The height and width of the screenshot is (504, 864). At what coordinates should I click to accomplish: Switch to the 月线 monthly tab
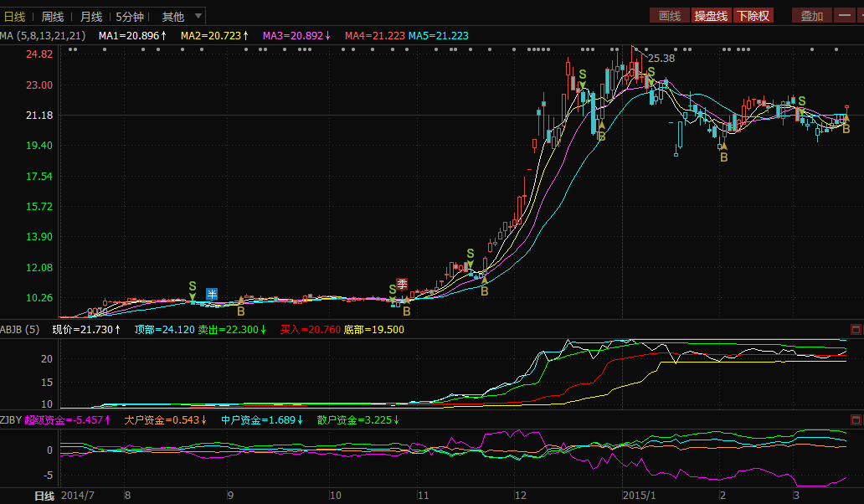(91, 17)
